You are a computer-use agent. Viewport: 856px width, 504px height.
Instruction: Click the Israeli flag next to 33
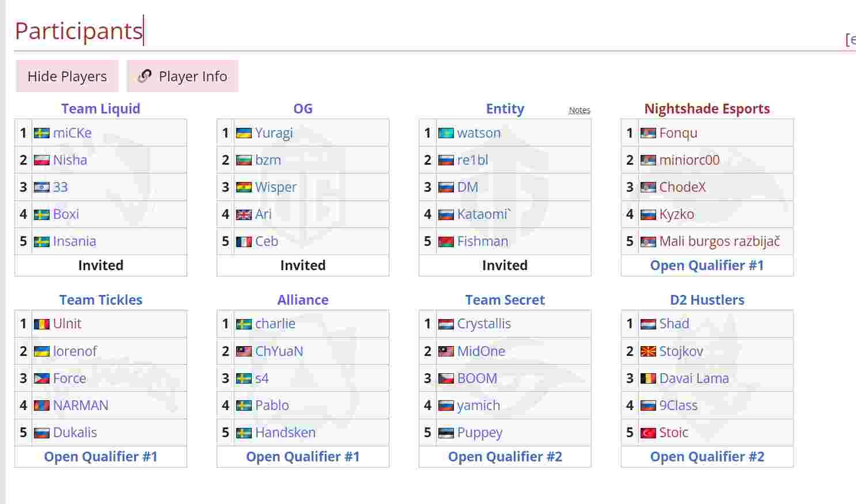coord(41,187)
